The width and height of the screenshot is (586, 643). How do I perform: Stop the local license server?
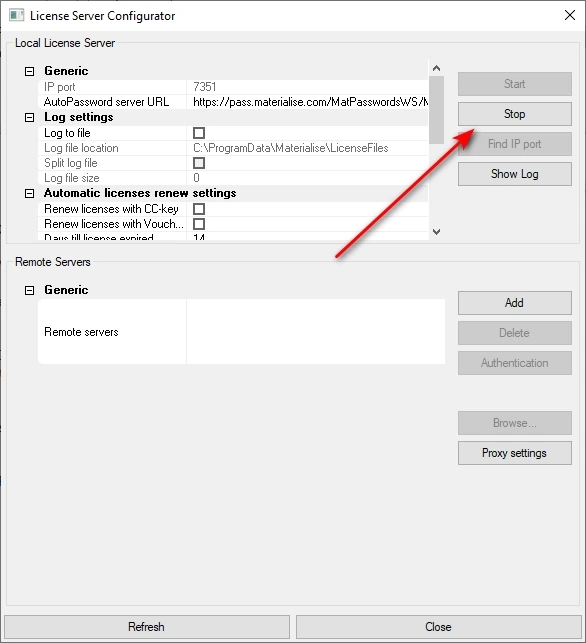tap(515, 114)
